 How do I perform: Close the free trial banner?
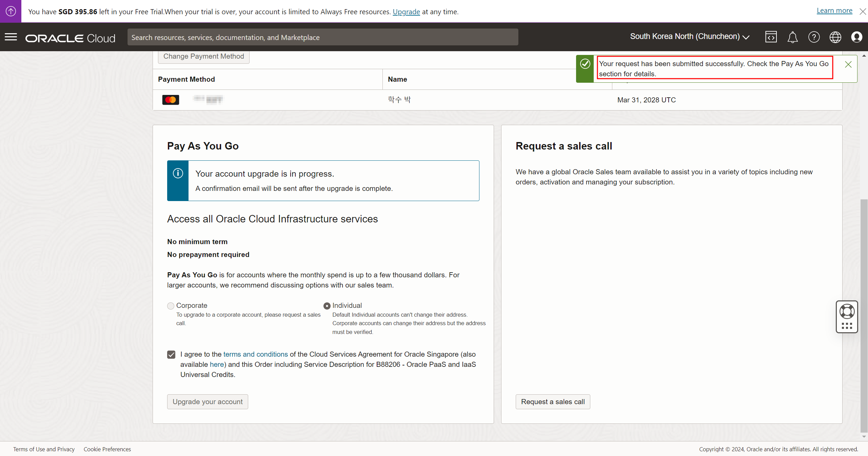click(x=863, y=12)
